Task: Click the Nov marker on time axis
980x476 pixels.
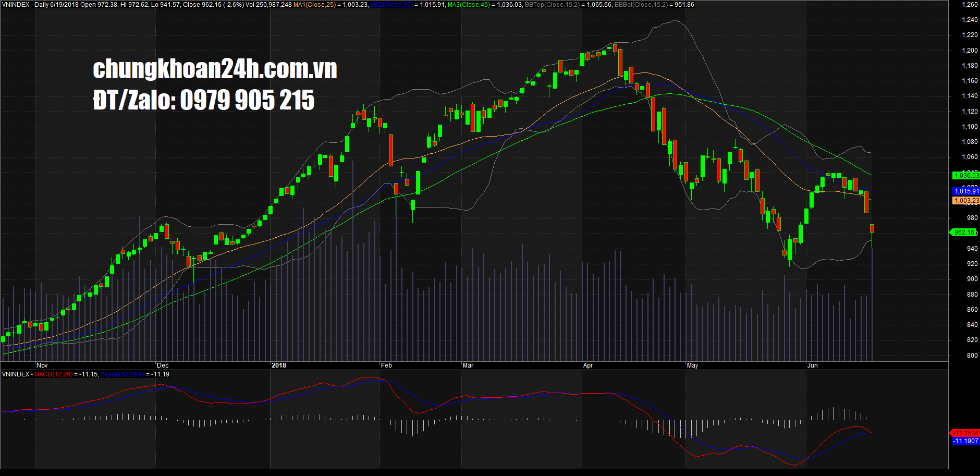Action: (42, 365)
